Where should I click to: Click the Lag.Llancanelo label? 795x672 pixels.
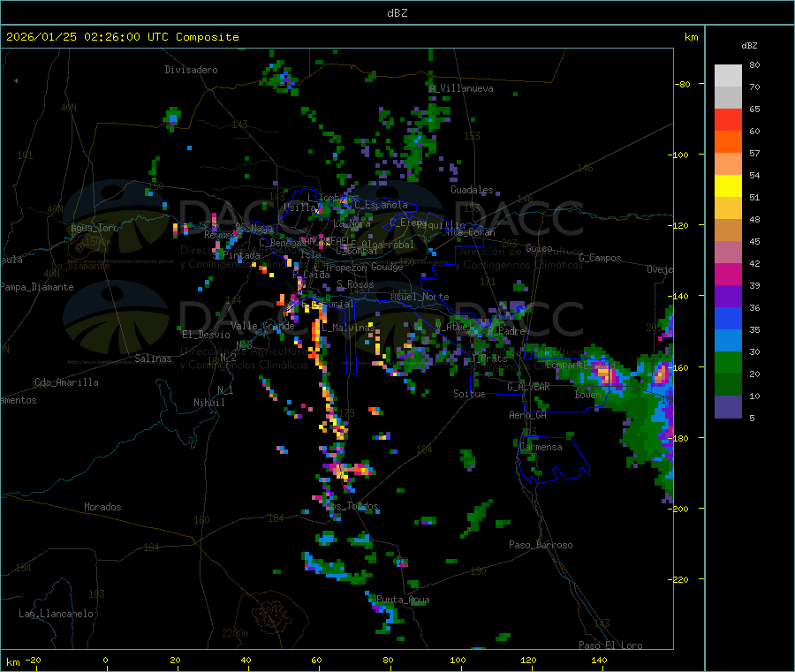(56, 614)
